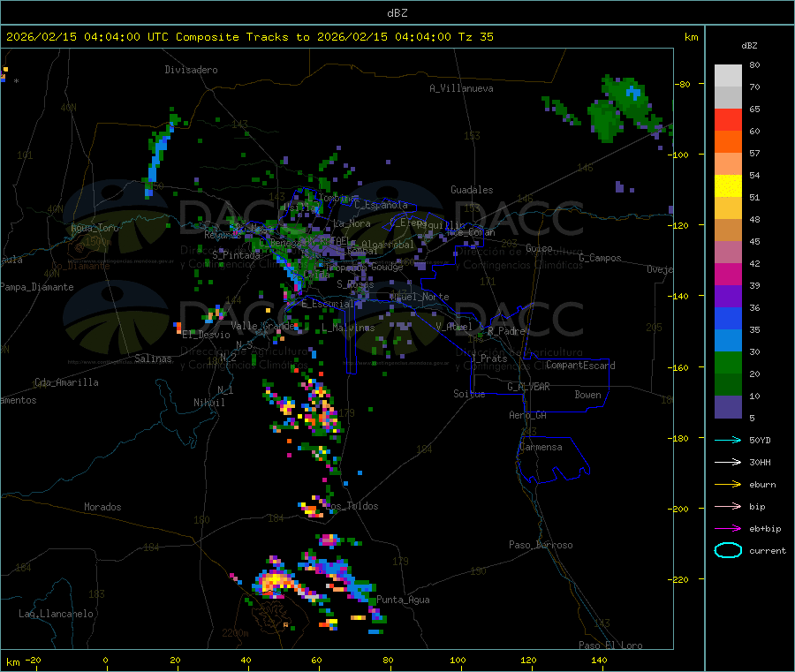Select the magenta 39 dBZ color swatch
The width and height of the screenshot is (795, 672).
tap(728, 274)
